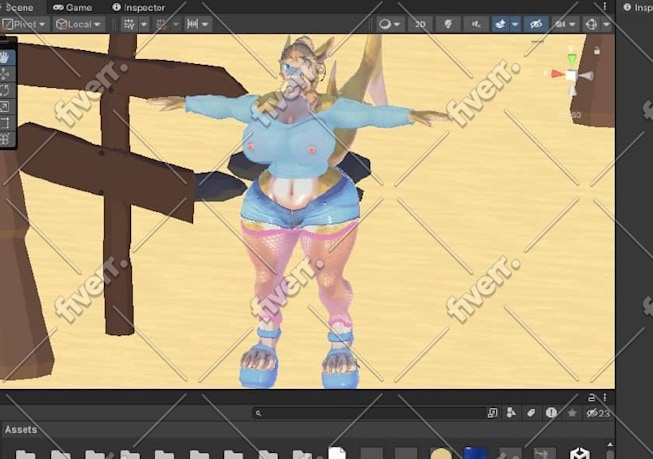653x459 pixels.
Task: Select the blue material asset thumbnail
Action: (x=475, y=453)
